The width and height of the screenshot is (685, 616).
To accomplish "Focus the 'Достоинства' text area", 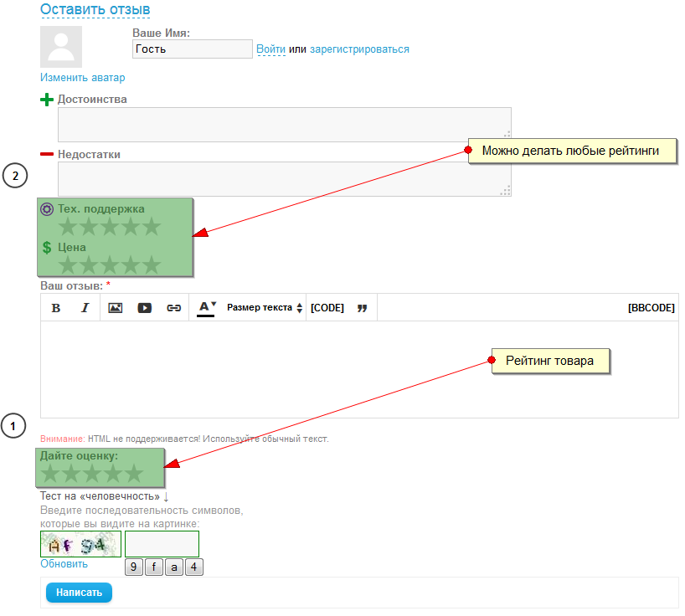I will pyautogui.click(x=285, y=125).
